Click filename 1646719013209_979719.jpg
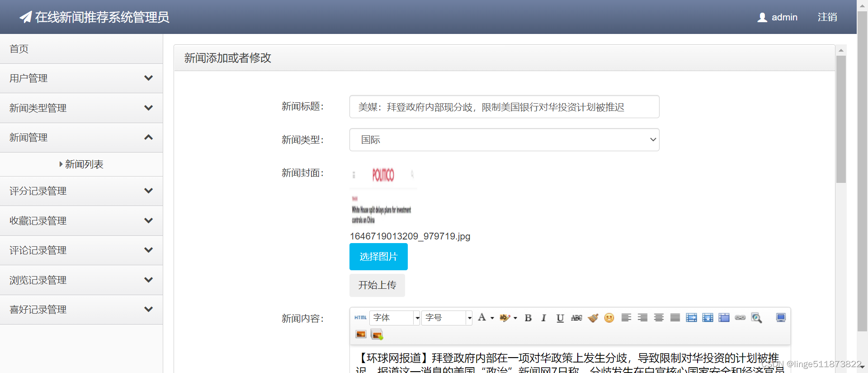868x373 pixels. 410,236
